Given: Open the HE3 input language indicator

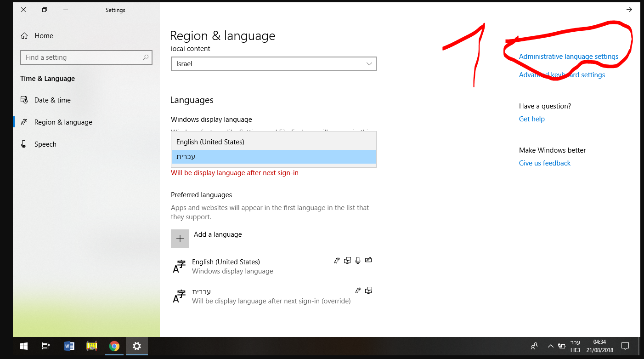Looking at the screenshot, I should coord(575,346).
